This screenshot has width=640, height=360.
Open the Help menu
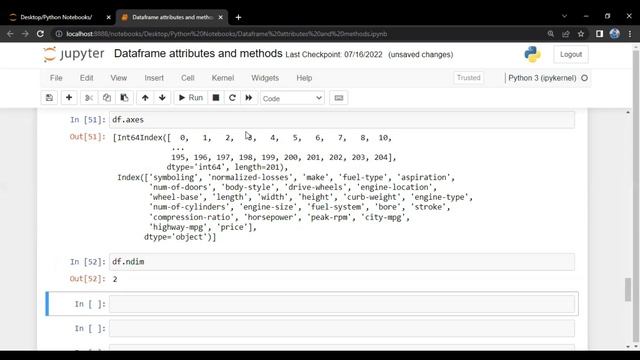(x=304, y=78)
